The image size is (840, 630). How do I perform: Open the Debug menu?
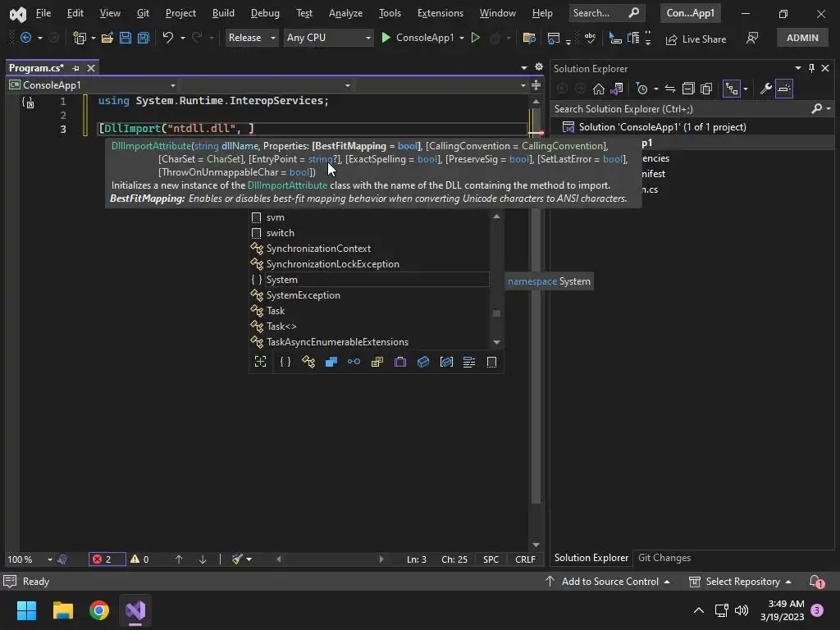pyautogui.click(x=265, y=13)
